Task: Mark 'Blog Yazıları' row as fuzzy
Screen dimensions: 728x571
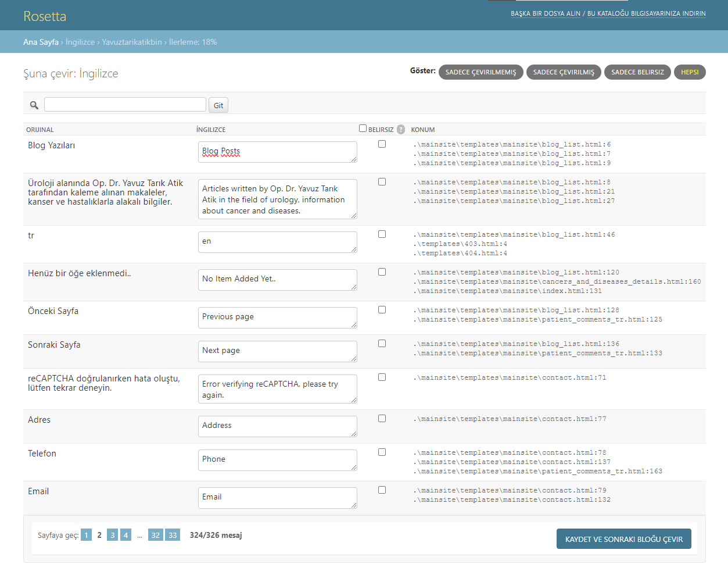Action: 382,144
